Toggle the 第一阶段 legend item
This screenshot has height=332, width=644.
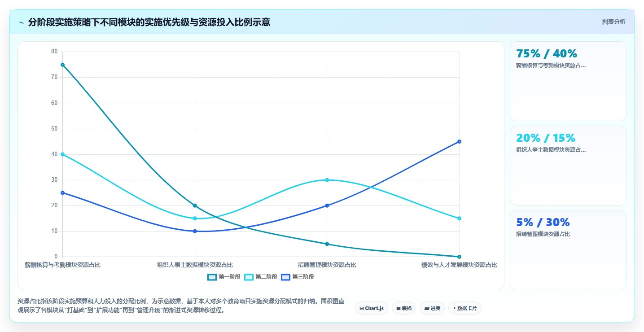point(224,277)
